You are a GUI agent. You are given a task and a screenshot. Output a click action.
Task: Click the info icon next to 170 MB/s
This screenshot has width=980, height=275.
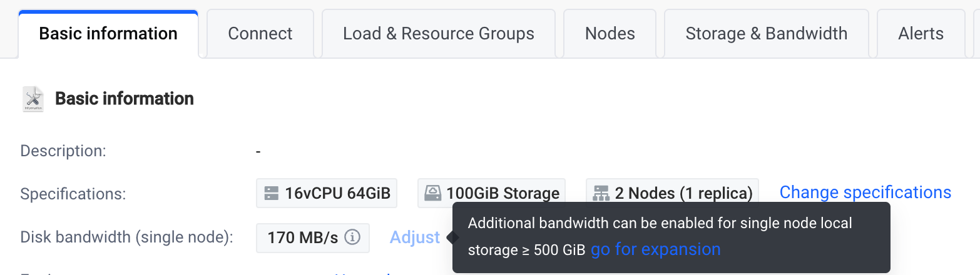coord(352,237)
